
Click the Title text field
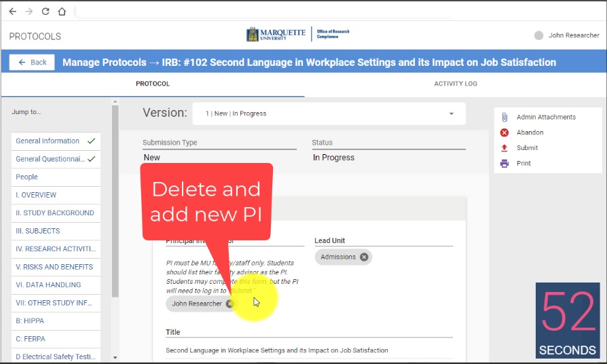[x=309, y=350]
